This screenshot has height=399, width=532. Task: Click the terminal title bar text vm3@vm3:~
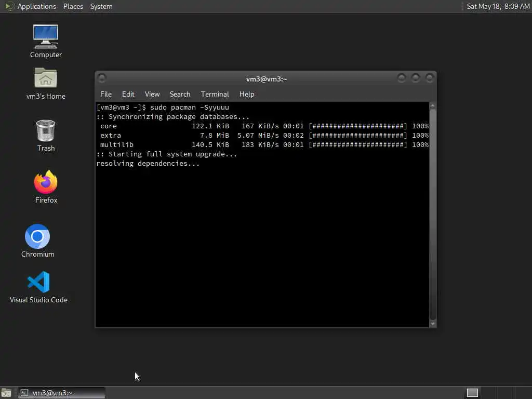tap(267, 79)
